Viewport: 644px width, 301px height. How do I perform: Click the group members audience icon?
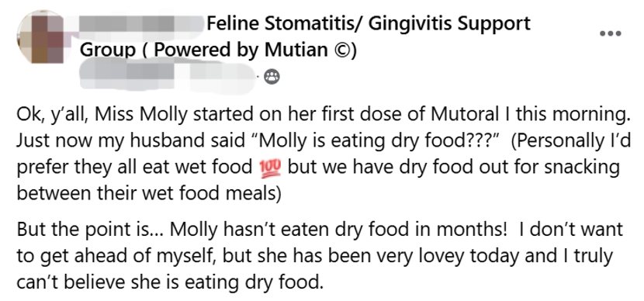click(x=272, y=76)
